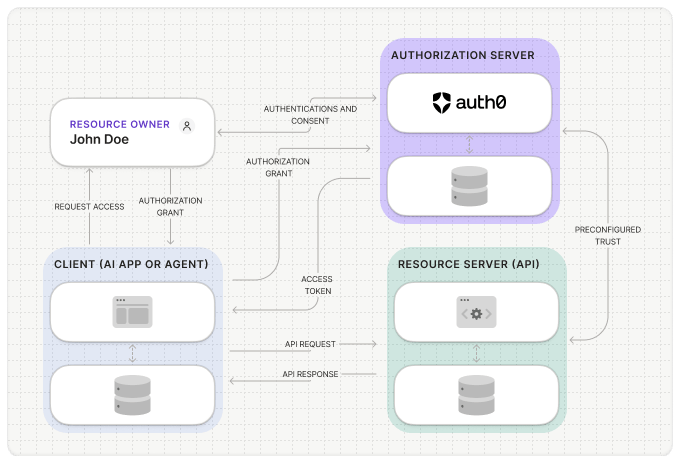Select the Authorization Server database icon
Screen dimensions: 680x457
(469, 186)
